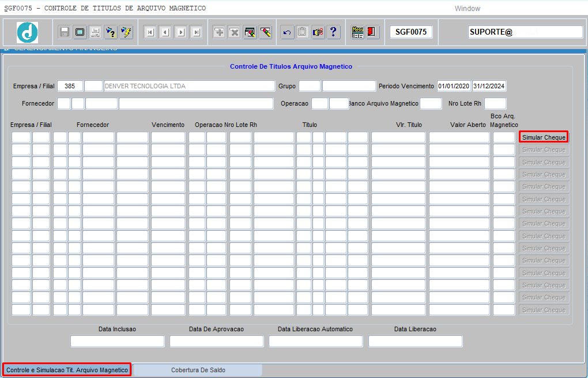The width and height of the screenshot is (588, 378).
Task: Click the clipboard list toolbar icon
Action: (x=302, y=32)
